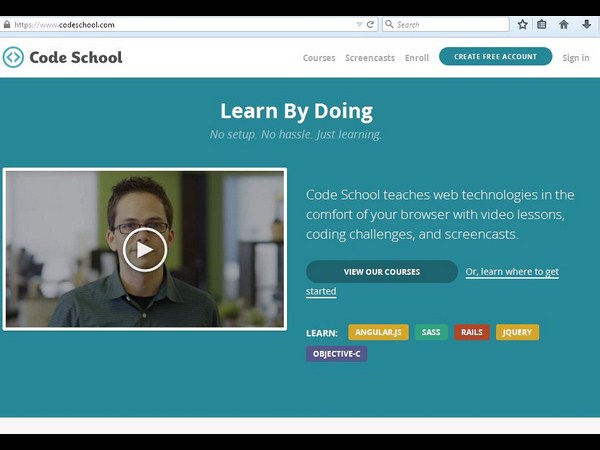Screen dimensions: 600x450
Task: Expand the URL bar history dropdown
Action: click(359, 24)
